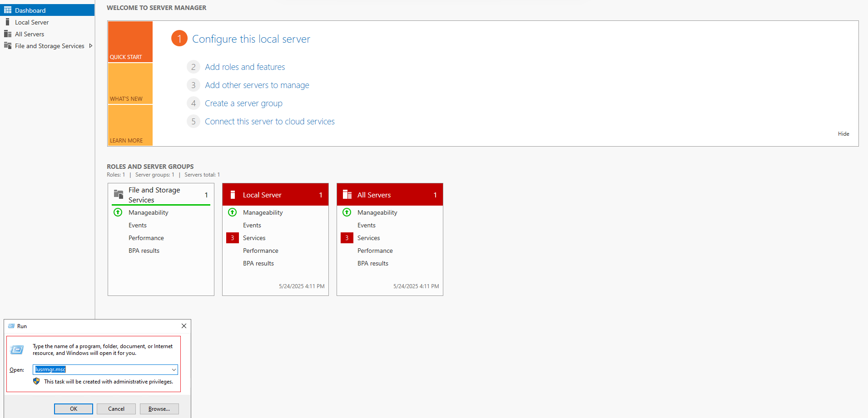Select All Servers in navigation pane

pyautogui.click(x=47, y=34)
